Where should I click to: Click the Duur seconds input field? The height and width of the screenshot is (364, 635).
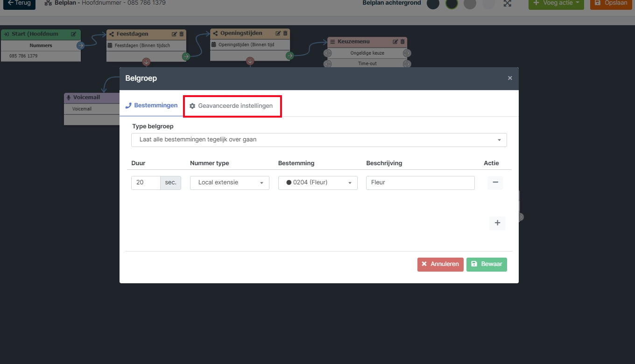click(x=146, y=182)
